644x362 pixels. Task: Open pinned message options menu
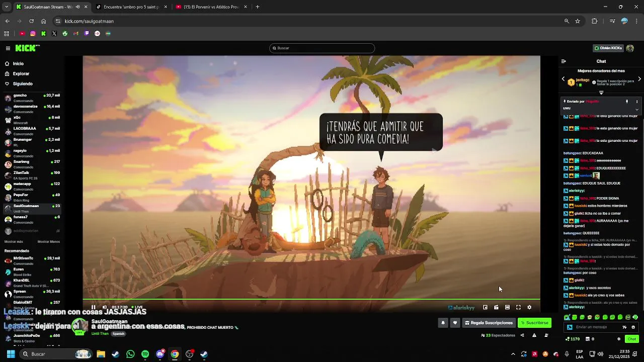pyautogui.click(x=637, y=102)
